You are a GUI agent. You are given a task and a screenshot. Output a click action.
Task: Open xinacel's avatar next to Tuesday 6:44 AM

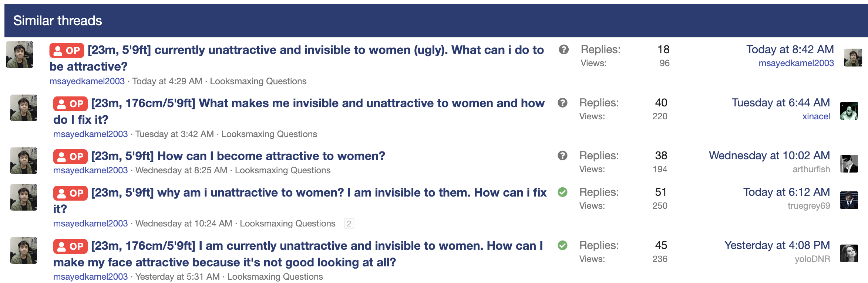click(849, 111)
